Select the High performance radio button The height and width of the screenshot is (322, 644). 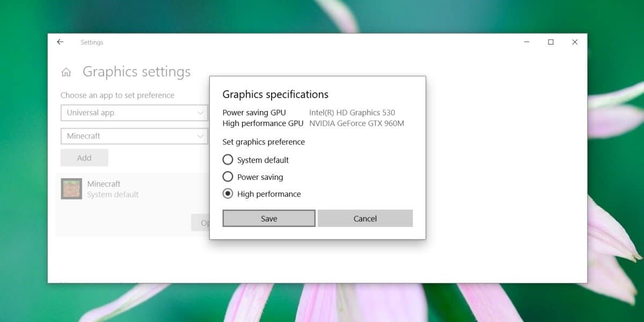(228, 194)
